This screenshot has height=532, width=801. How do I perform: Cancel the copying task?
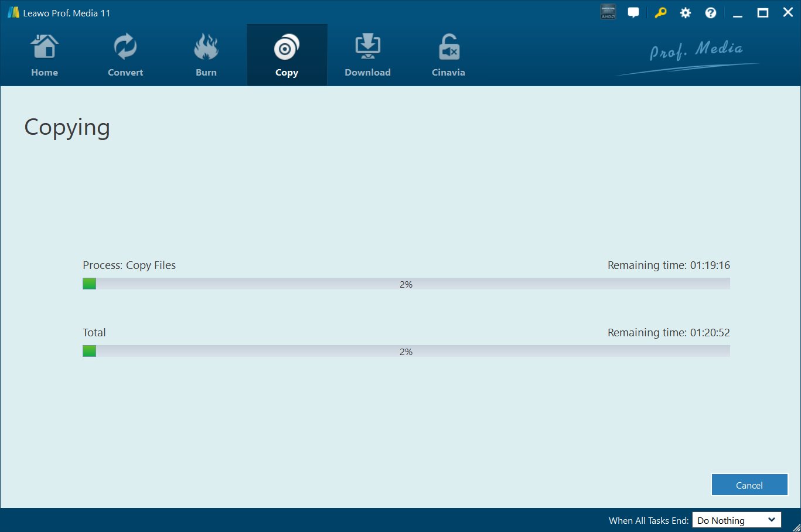click(749, 485)
